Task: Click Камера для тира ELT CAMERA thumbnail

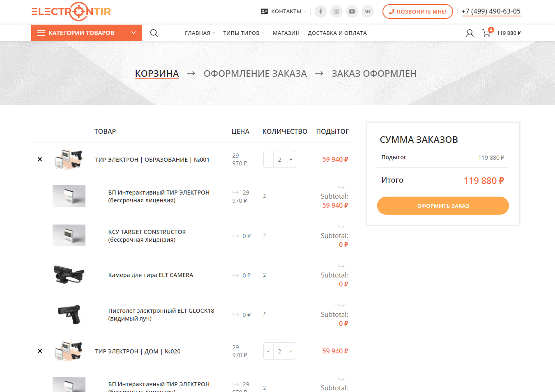Action: pyautogui.click(x=69, y=275)
